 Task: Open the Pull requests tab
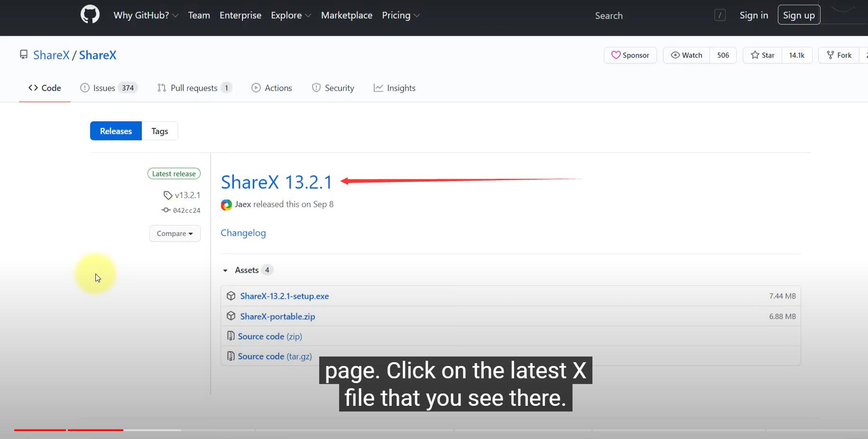coord(194,88)
